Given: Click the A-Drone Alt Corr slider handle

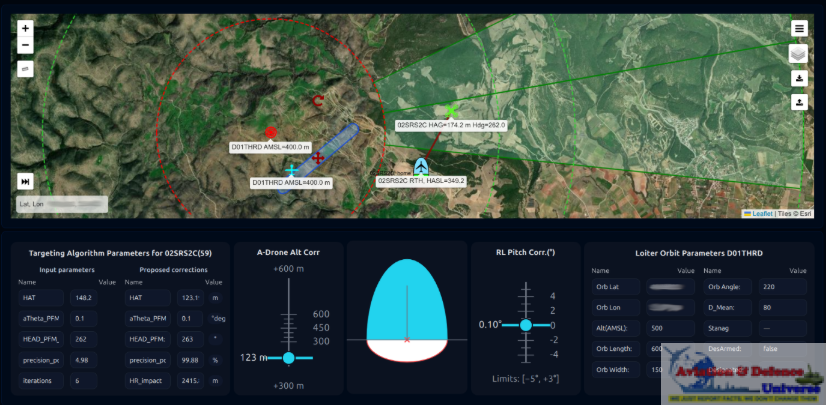Looking at the screenshot, I should coord(288,357).
